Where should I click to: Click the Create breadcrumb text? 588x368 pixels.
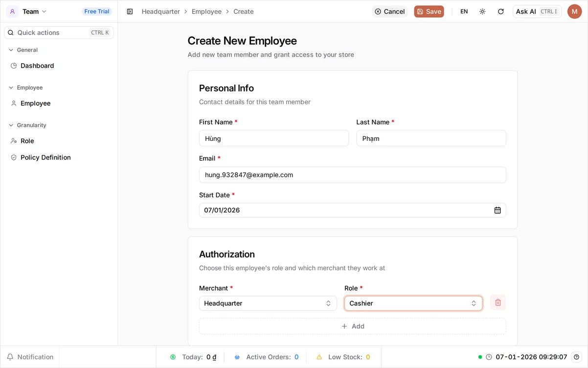coord(244,11)
